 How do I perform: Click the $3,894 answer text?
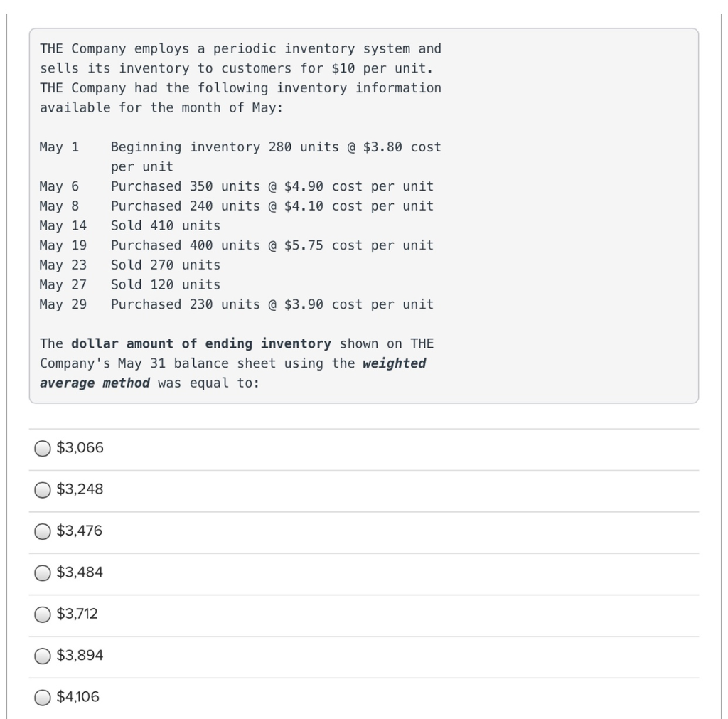click(x=78, y=655)
